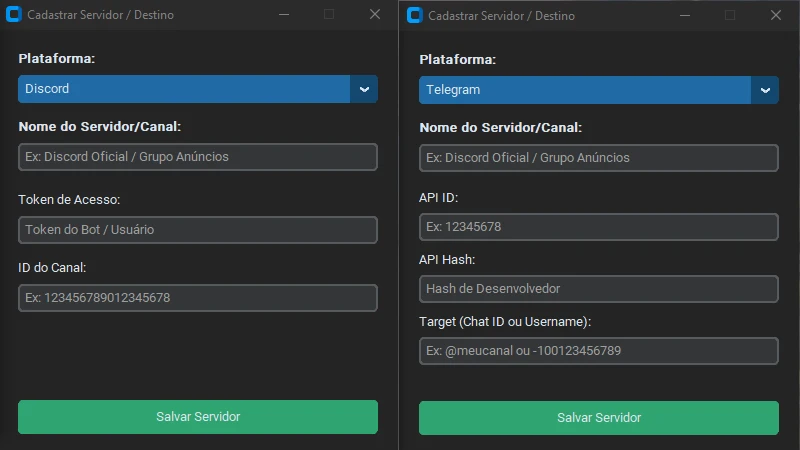800x450 pixels.
Task: Click the title text of the Discord window
Action: [x=101, y=15]
